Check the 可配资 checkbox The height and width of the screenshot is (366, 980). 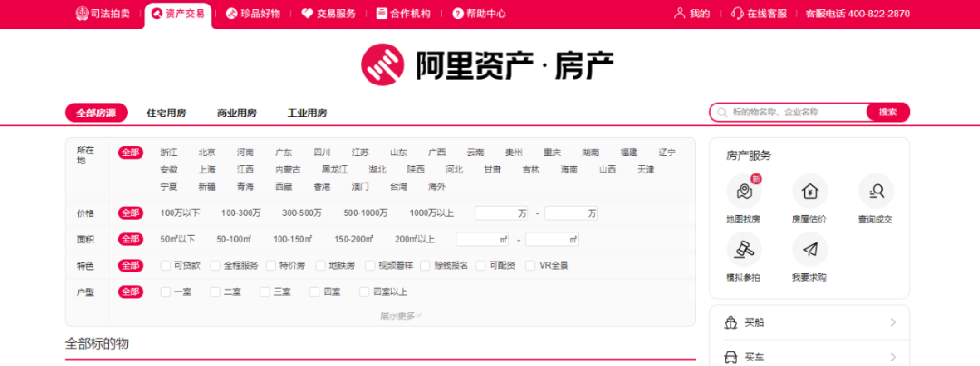[x=481, y=265]
